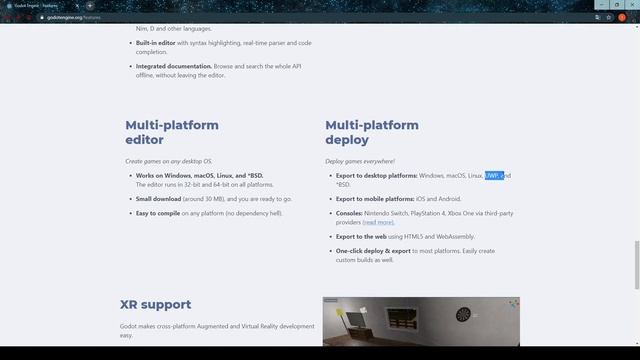Screen dimensions: 640x360
Task: Click 'Built-in editor' bold text
Action: [156, 43]
